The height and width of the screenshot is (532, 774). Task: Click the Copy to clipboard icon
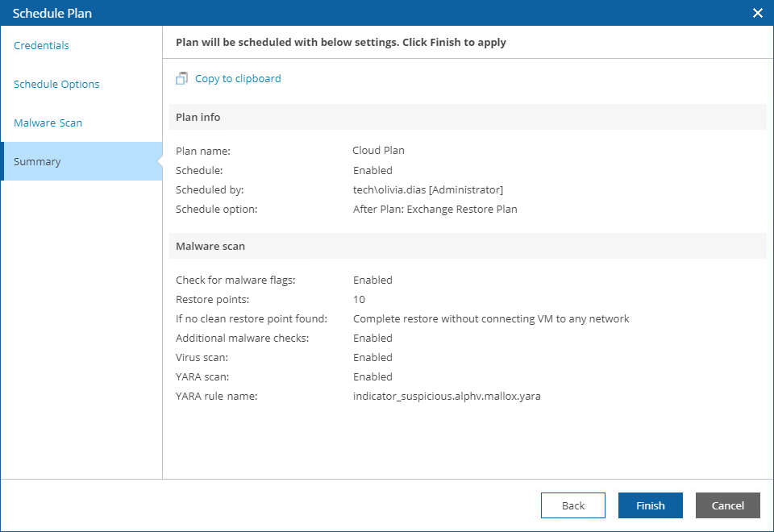[x=181, y=78]
